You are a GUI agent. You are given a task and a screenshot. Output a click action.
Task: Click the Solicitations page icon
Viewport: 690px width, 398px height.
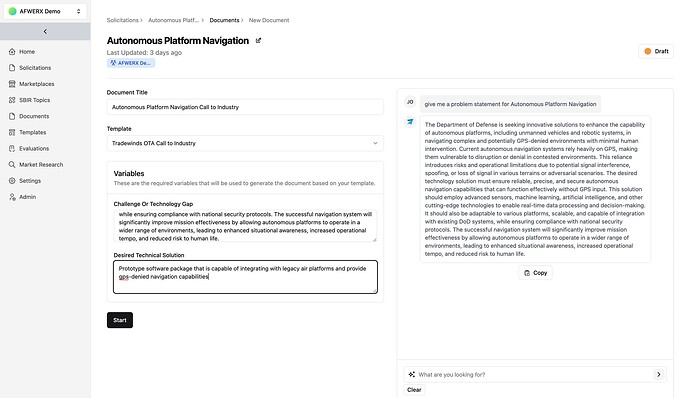point(12,68)
